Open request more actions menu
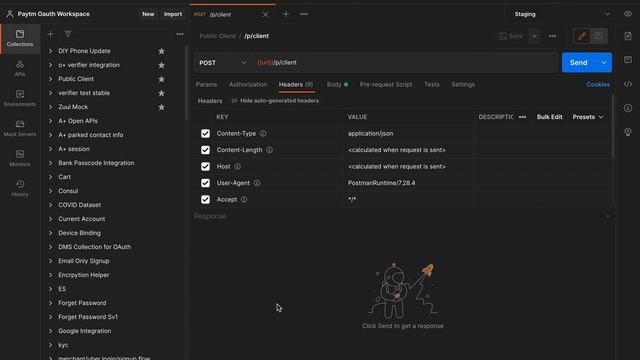This screenshot has width=640, height=360. click(x=552, y=36)
